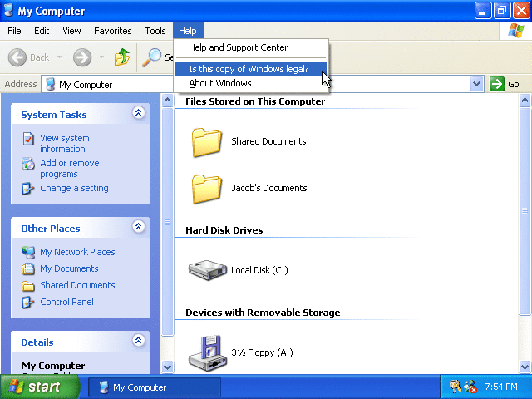Click the My Documents sidebar icon
The image size is (532, 399).
point(28,268)
